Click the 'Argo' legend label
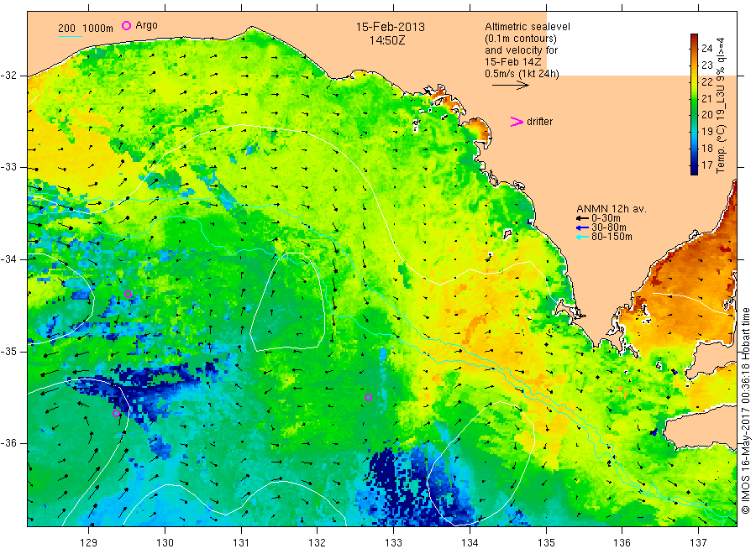 (146, 25)
